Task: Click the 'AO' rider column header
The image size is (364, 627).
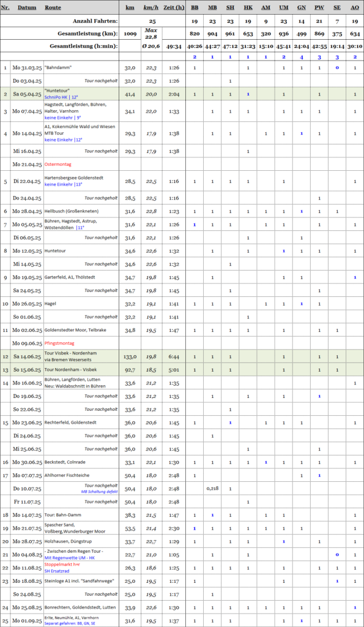Action: click(355, 7)
